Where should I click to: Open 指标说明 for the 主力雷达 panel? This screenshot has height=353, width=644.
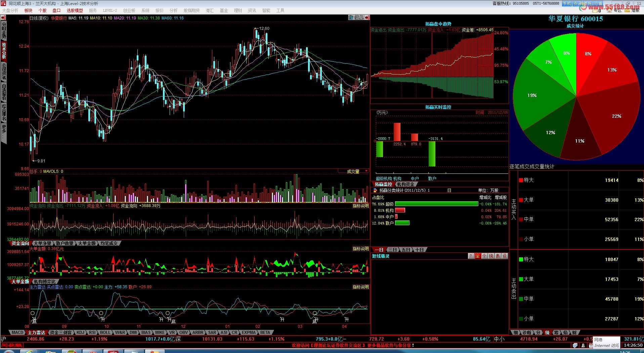360,287
